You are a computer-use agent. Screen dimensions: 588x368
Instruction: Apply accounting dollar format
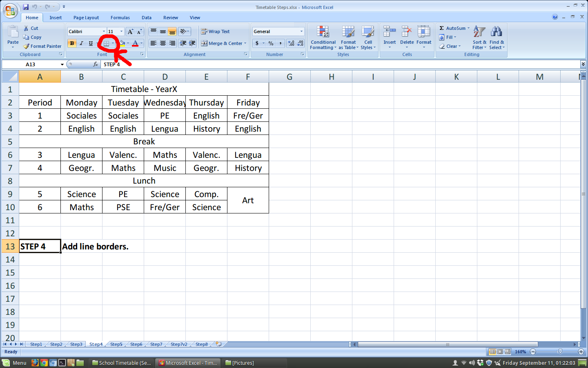click(257, 43)
